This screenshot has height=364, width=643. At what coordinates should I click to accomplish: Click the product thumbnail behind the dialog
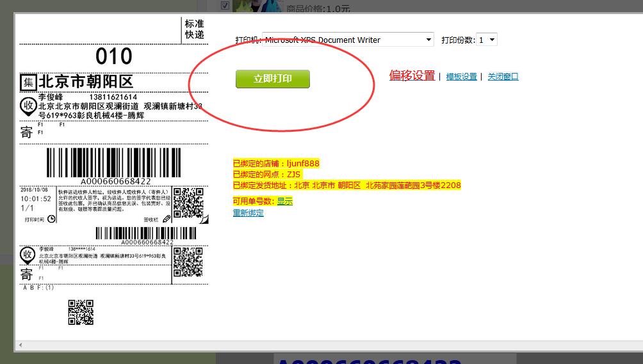tap(258, 6)
